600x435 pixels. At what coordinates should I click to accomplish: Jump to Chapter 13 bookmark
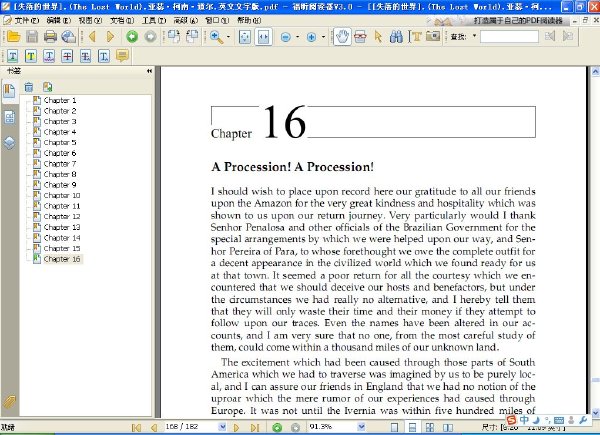(x=62, y=227)
